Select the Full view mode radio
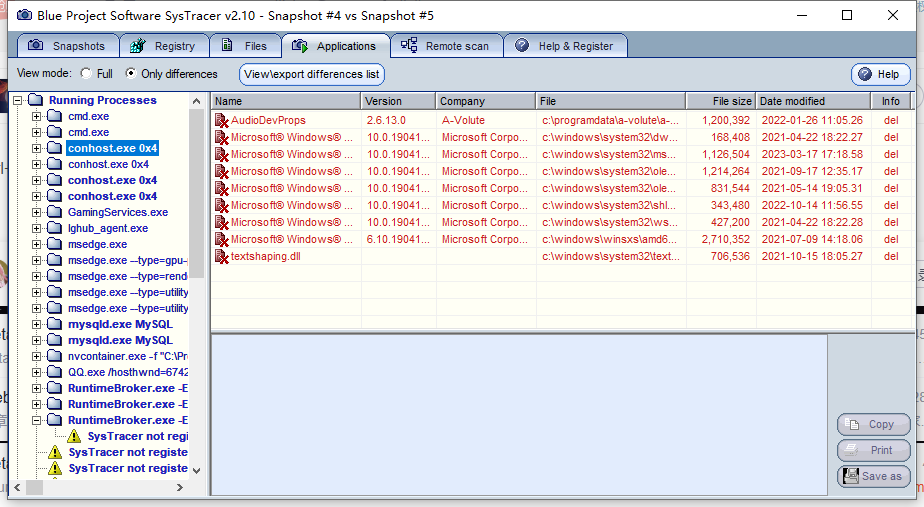The image size is (924, 507). tap(87, 73)
